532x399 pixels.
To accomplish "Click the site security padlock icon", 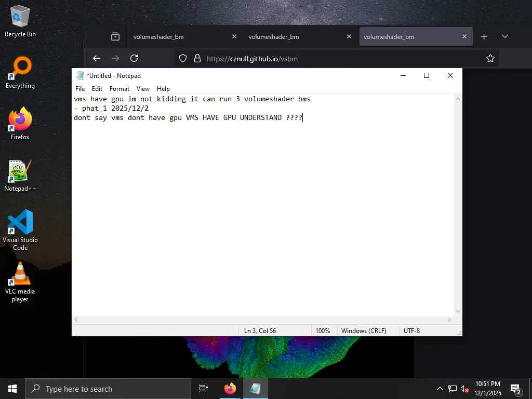I will coord(197,58).
